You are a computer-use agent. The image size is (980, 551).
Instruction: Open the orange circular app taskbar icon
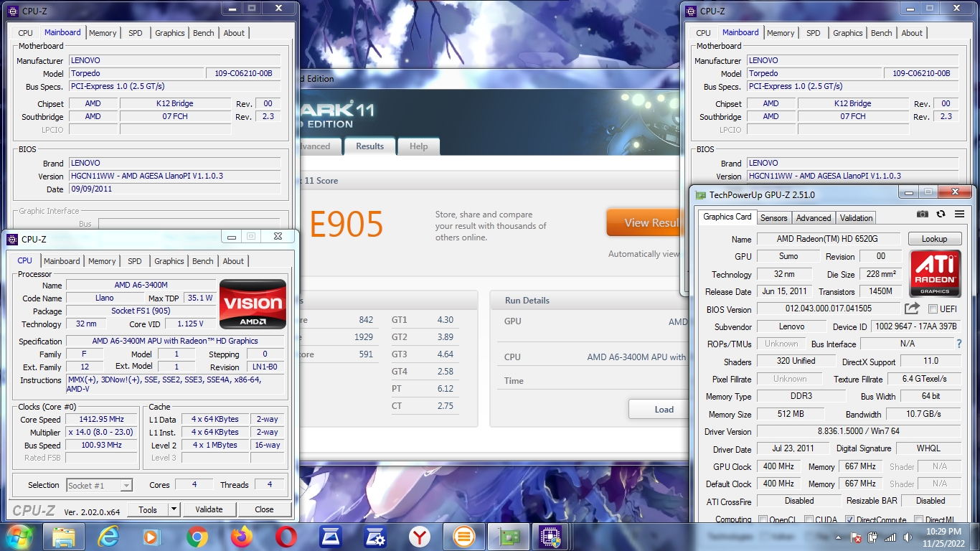464,537
